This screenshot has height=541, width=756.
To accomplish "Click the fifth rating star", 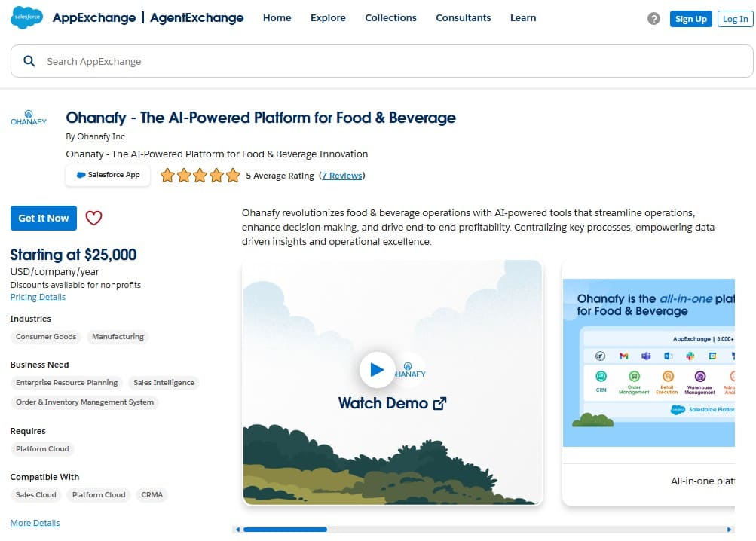I will coord(233,175).
